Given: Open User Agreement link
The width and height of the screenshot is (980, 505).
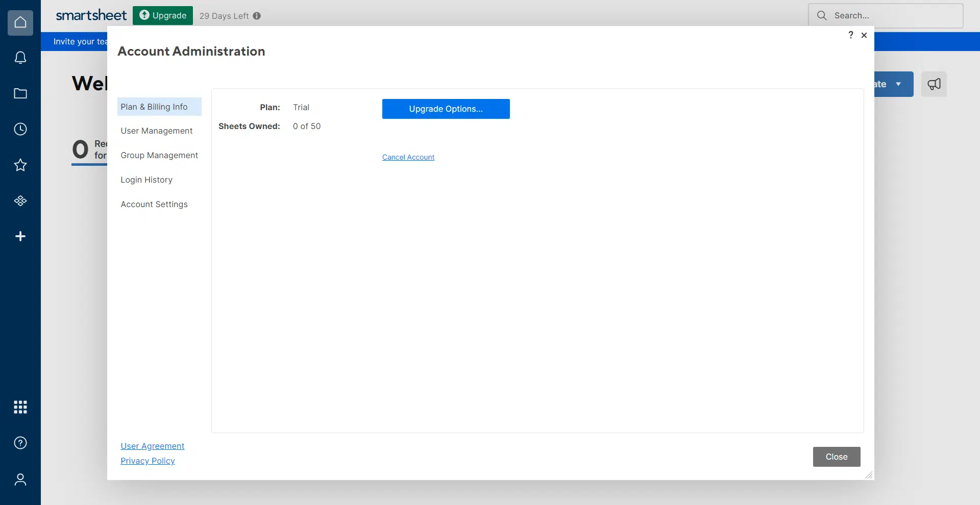Looking at the screenshot, I should 153,446.
